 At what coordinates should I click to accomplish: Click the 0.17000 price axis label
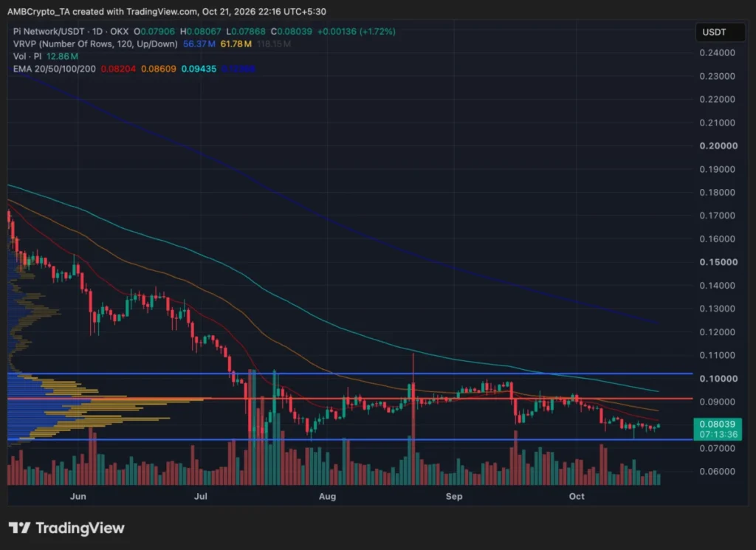click(718, 216)
